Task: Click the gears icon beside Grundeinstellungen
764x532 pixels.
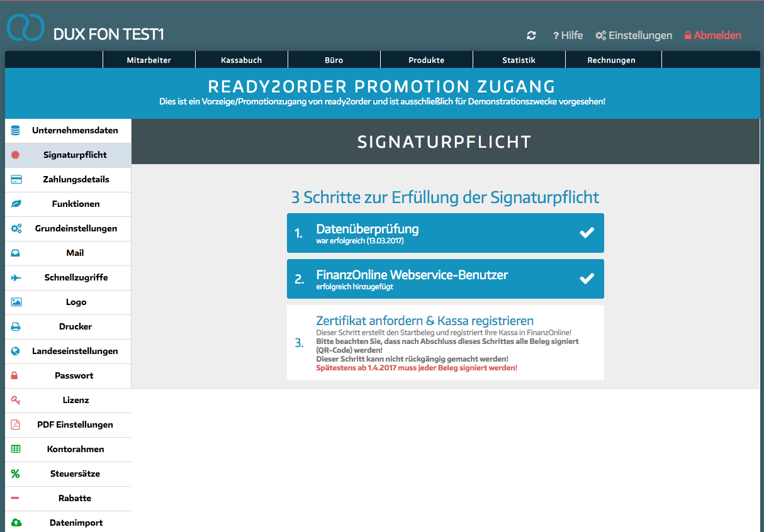Action: tap(16, 229)
